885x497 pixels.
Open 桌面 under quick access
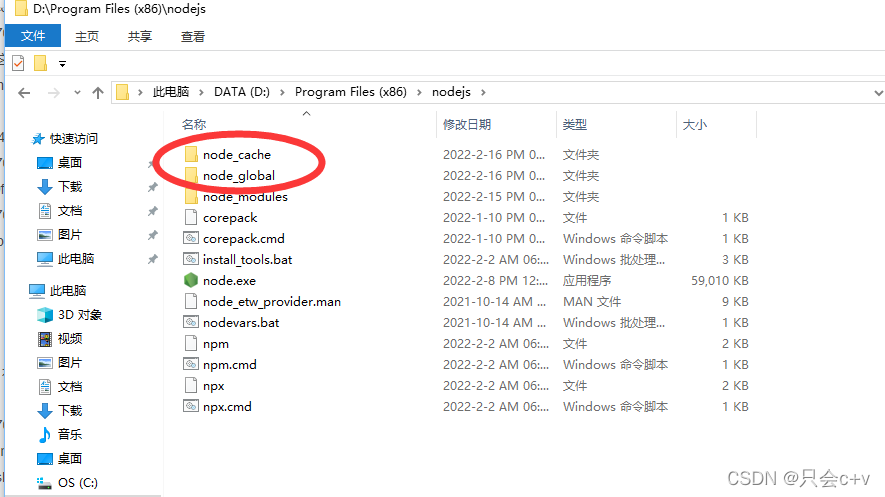click(70, 162)
